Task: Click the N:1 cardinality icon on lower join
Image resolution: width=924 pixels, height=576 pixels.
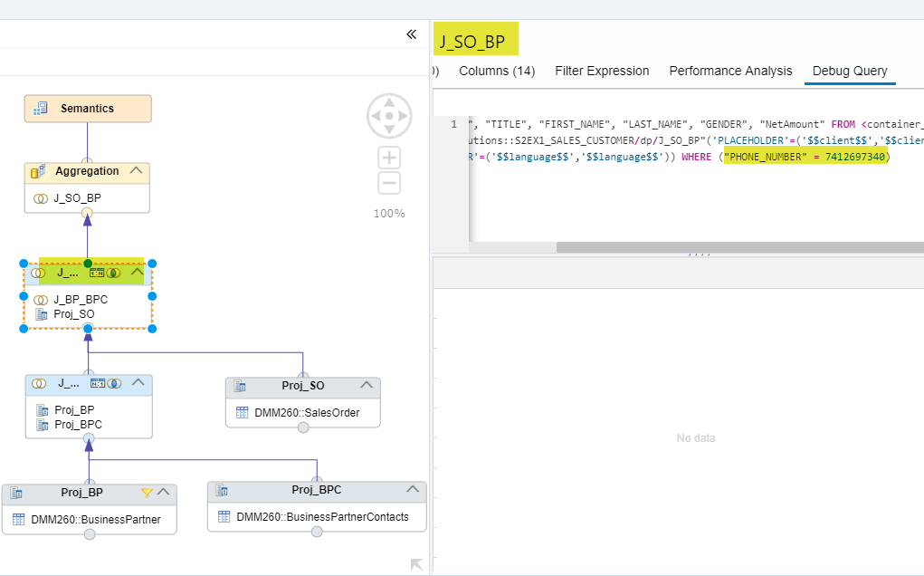Action: pyautogui.click(x=98, y=384)
